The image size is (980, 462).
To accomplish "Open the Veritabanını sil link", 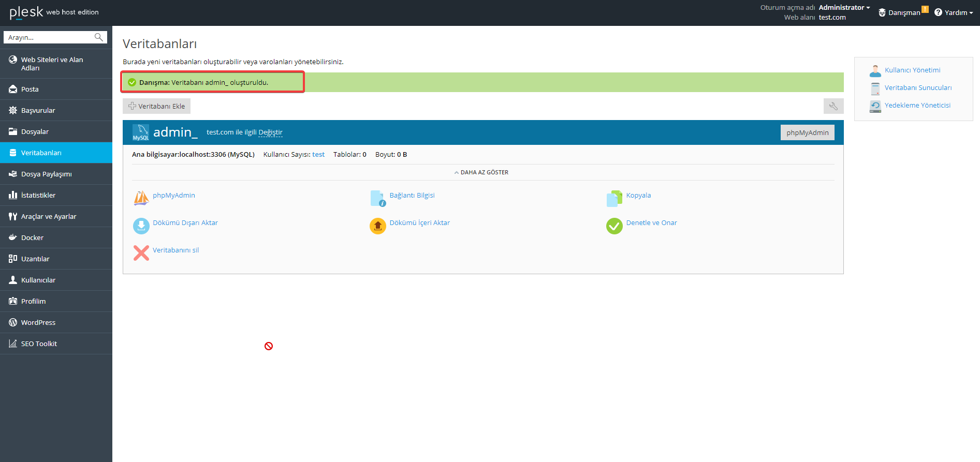I will [175, 250].
